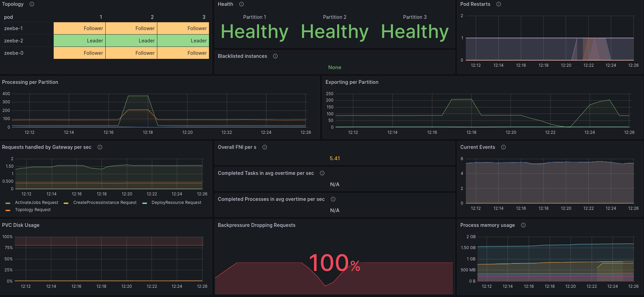Image resolution: width=644 pixels, height=297 pixels.
Task: Open PVC Disk Usage panel title
Action: coord(21,225)
